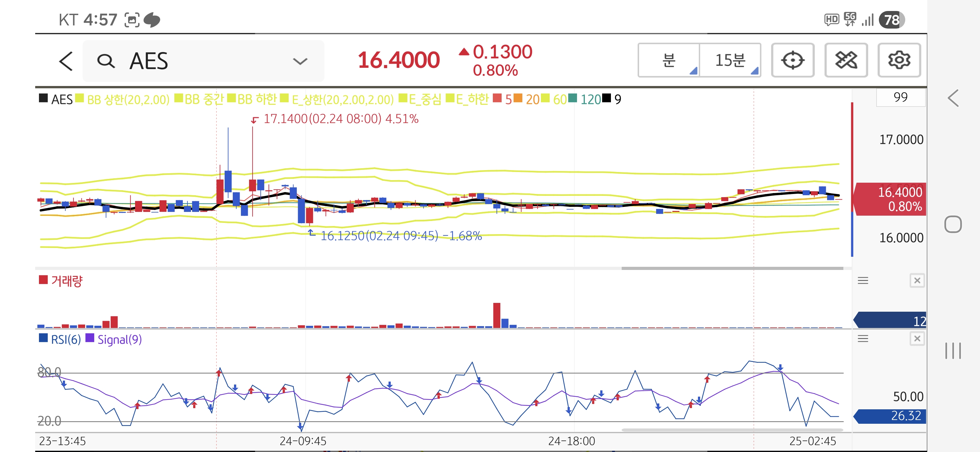Image resolution: width=980 pixels, height=452 pixels.
Task: Open the volume panel hamburger menu
Action: click(863, 281)
